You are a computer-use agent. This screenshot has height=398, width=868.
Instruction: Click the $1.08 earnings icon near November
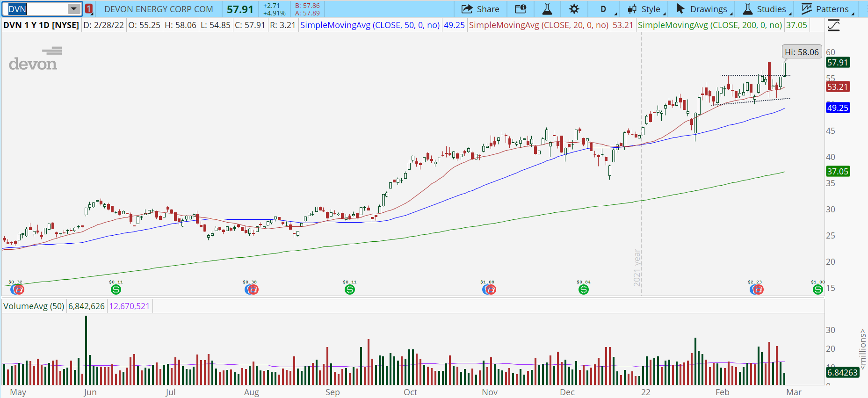(489, 289)
